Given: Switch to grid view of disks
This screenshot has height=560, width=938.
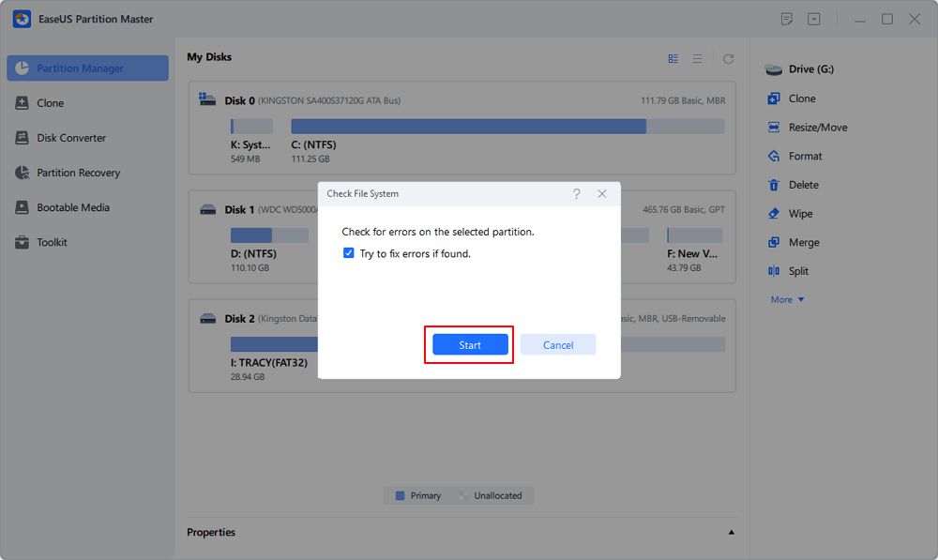Looking at the screenshot, I should (673, 58).
